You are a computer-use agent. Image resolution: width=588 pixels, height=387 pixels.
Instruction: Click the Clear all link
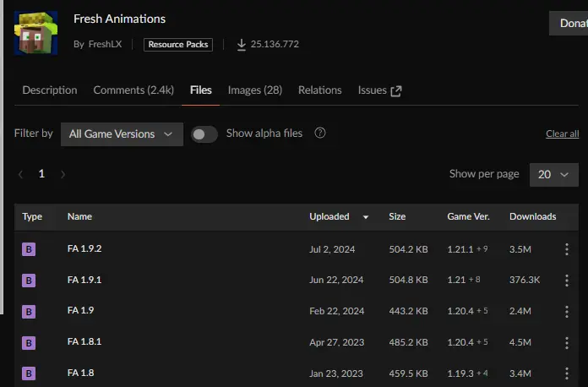click(562, 134)
